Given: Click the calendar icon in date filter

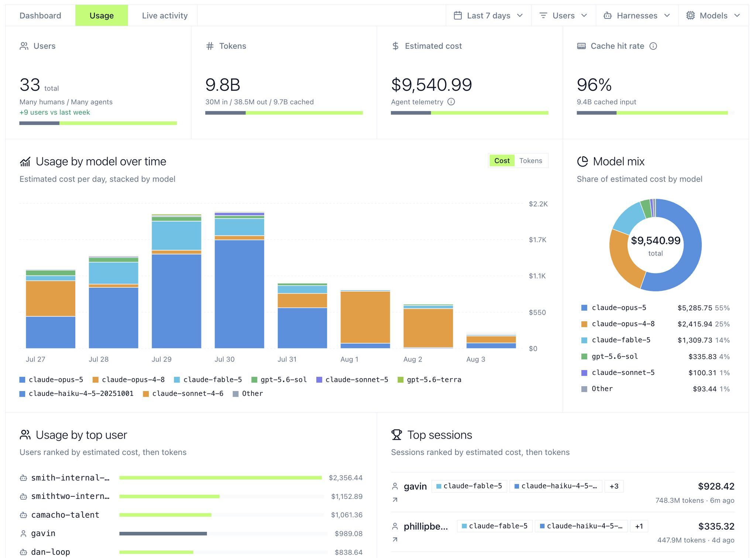Looking at the screenshot, I should coord(458,16).
